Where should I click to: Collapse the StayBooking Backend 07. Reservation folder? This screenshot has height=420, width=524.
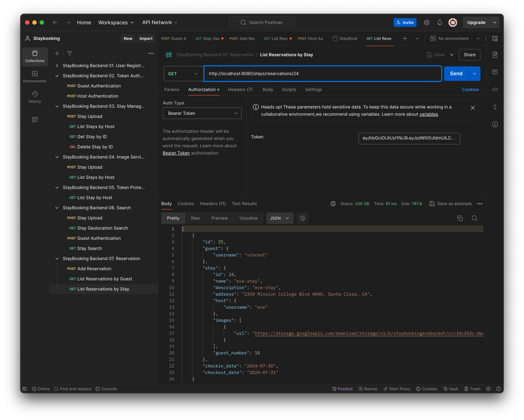click(57, 259)
